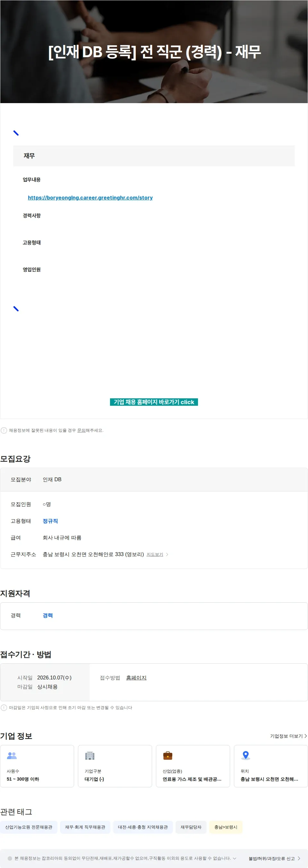Click the 재무 section heading bar
Screen dimensions: 308x868
click(x=154, y=156)
